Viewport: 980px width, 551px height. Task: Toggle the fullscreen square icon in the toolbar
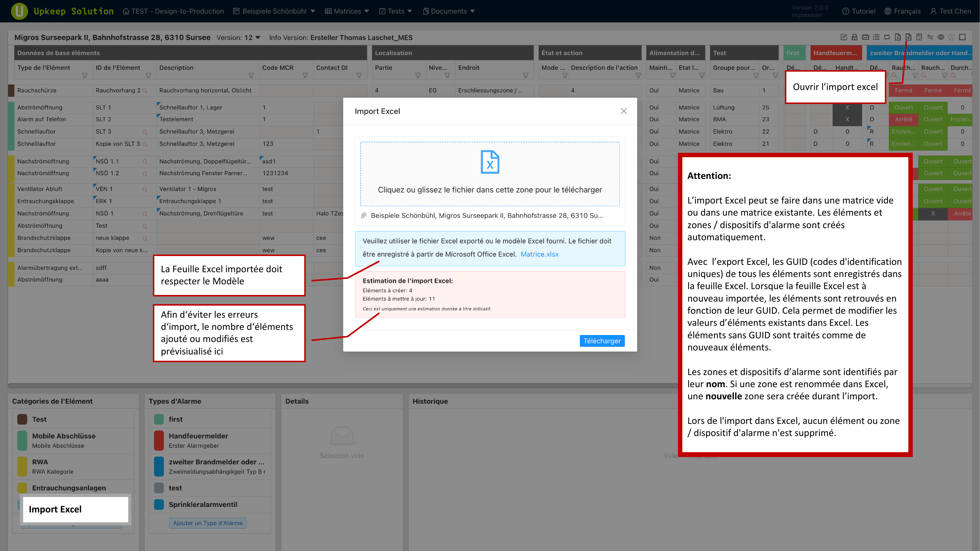962,37
